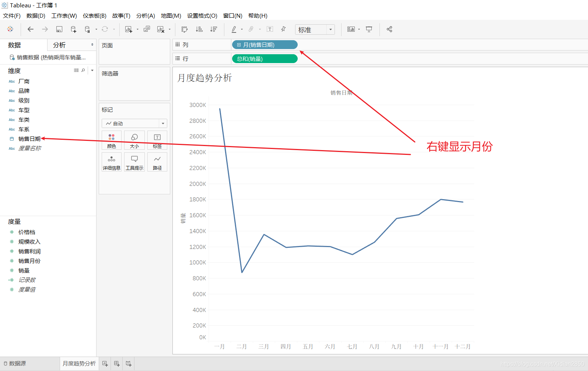Click the redo forward arrow
Image resolution: width=588 pixels, height=371 pixels.
coord(45,29)
